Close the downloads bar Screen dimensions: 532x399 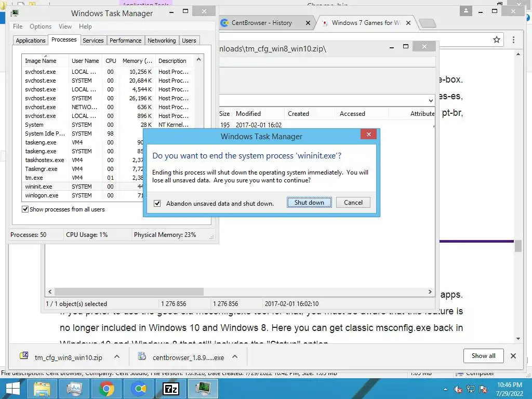(x=513, y=356)
